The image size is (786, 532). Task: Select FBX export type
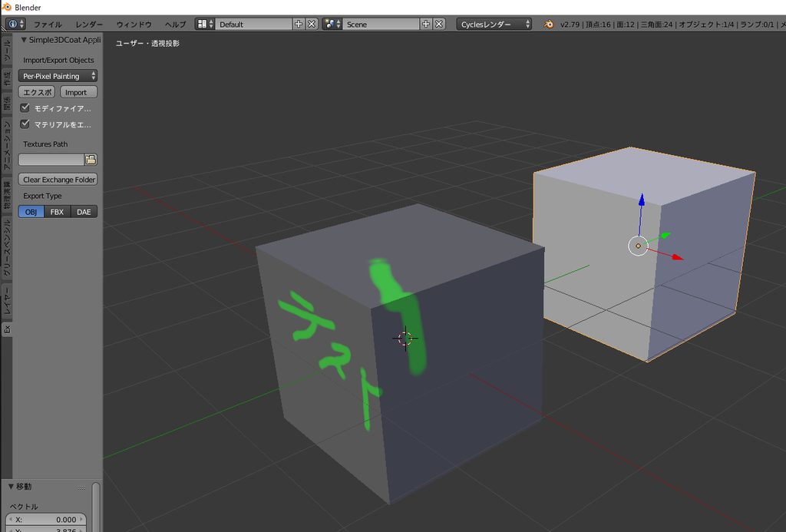[x=57, y=212]
